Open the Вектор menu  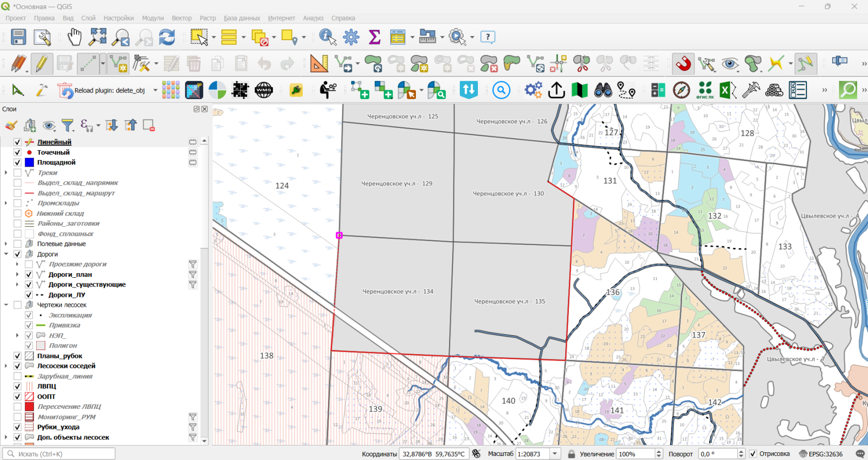(x=181, y=18)
